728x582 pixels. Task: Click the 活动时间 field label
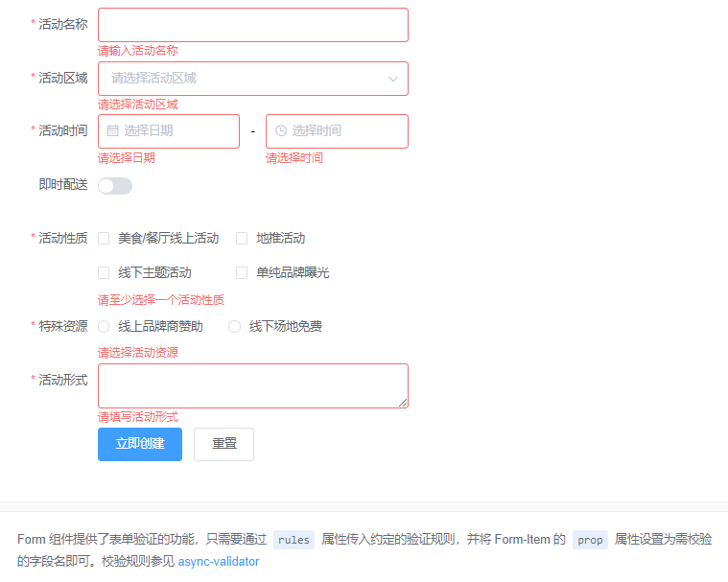(x=63, y=131)
